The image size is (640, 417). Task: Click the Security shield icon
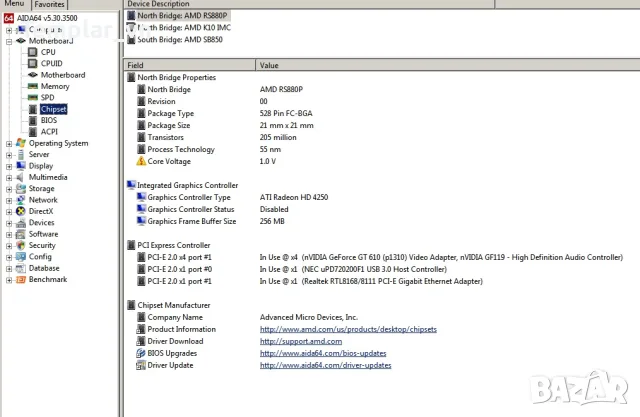pyautogui.click(x=21, y=245)
